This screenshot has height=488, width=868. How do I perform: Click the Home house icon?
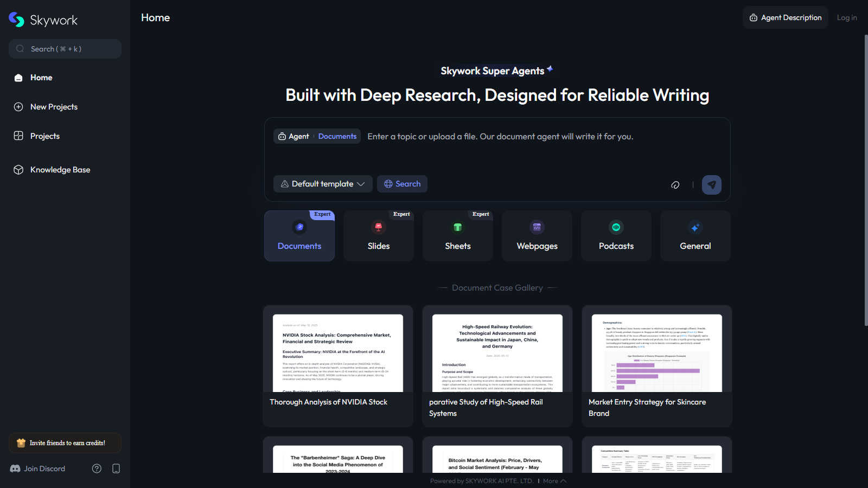18,78
